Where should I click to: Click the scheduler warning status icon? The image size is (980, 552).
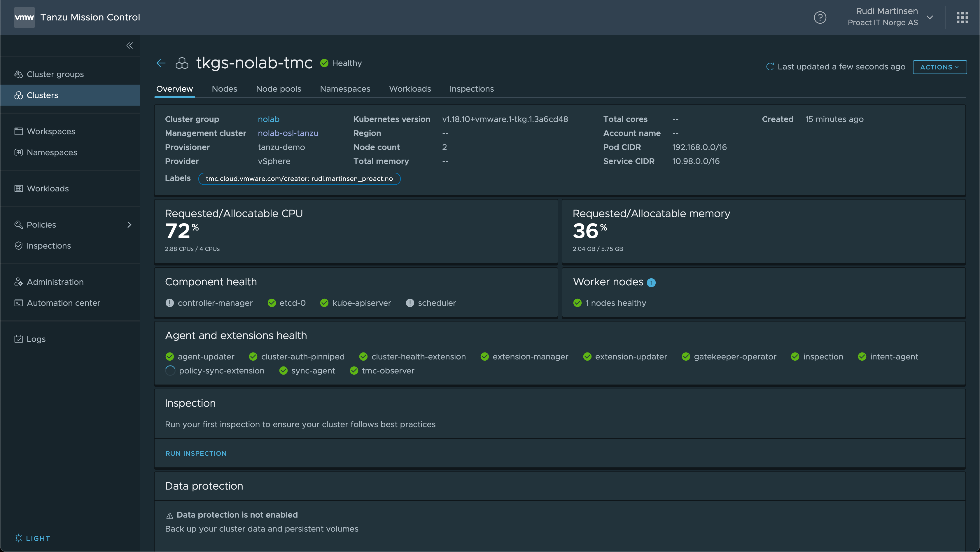point(410,303)
